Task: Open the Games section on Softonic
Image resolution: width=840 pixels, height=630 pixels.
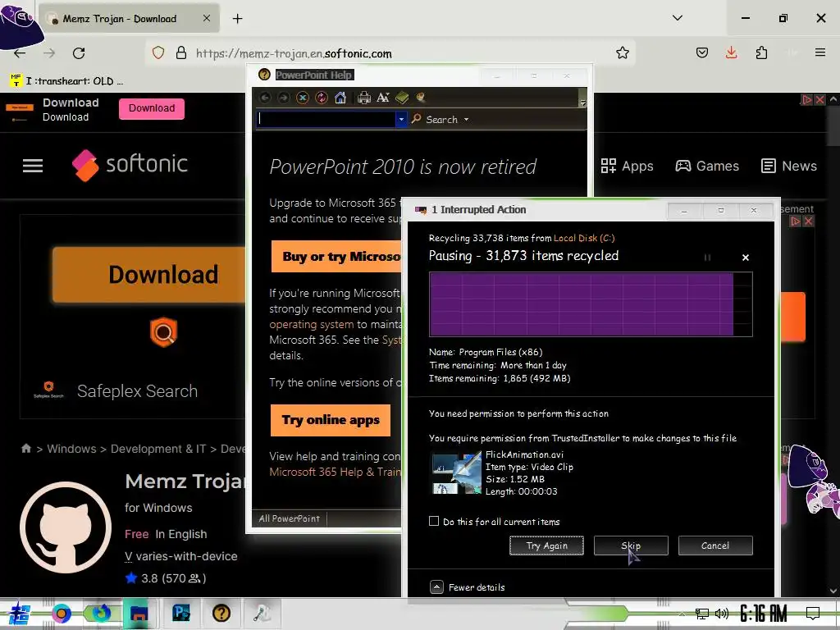Action: [x=707, y=166]
